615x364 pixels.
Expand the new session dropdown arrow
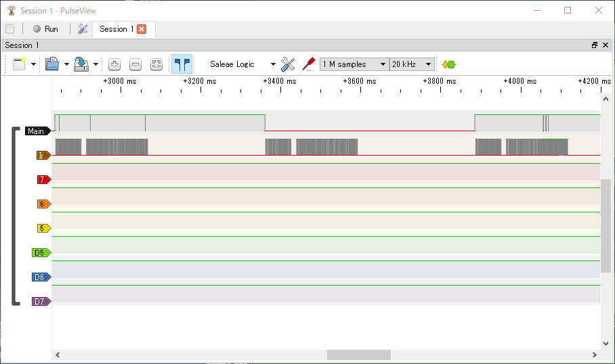point(33,64)
